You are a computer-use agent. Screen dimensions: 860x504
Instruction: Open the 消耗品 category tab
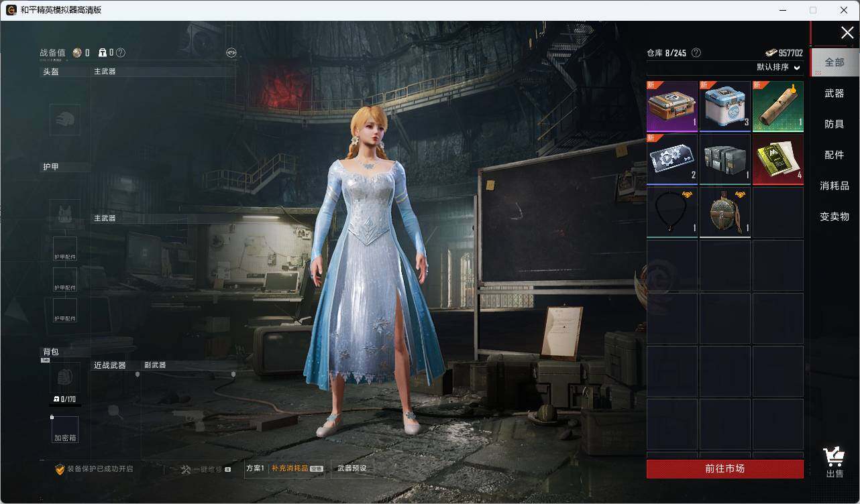(835, 186)
